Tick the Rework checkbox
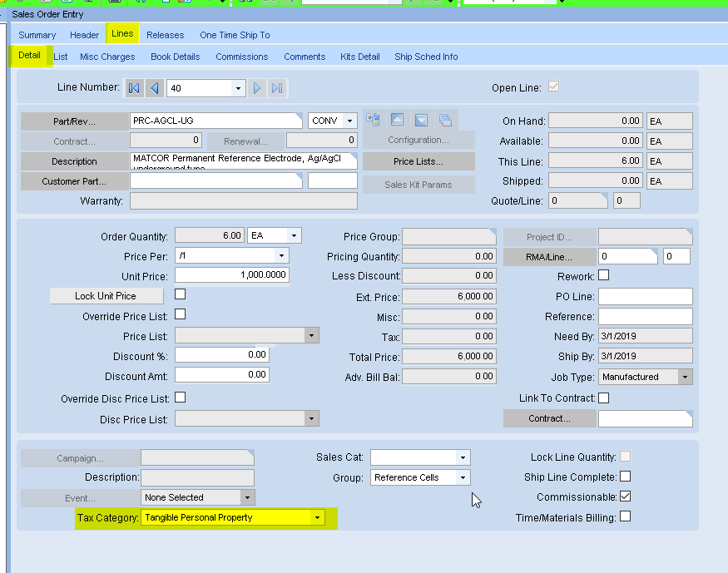Viewport: 728px width, 573px height. pos(603,275)
